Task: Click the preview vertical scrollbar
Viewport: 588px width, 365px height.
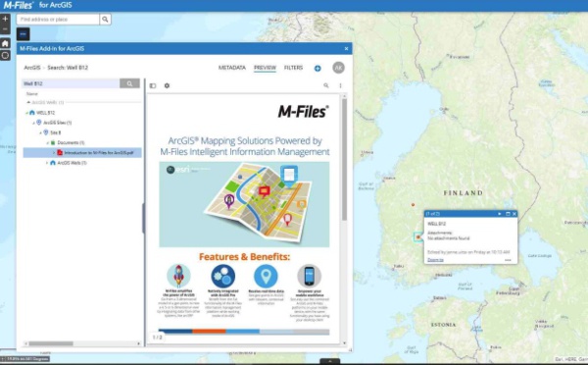Action: pyautogui.click(x=344, y=160)
